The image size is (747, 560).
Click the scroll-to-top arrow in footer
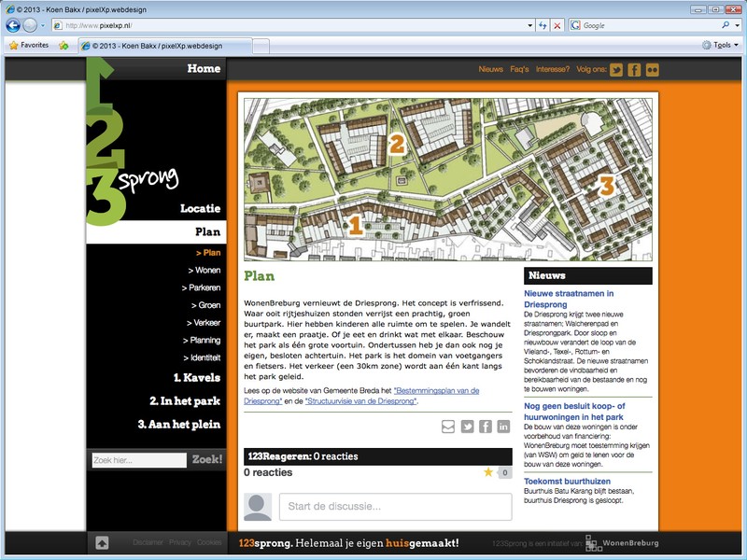coord(102,542)
